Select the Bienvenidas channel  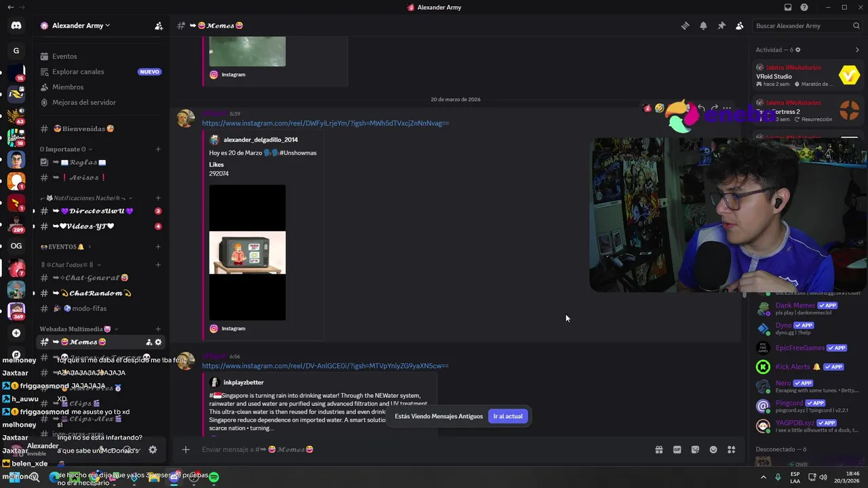click(x=100, y=129)
